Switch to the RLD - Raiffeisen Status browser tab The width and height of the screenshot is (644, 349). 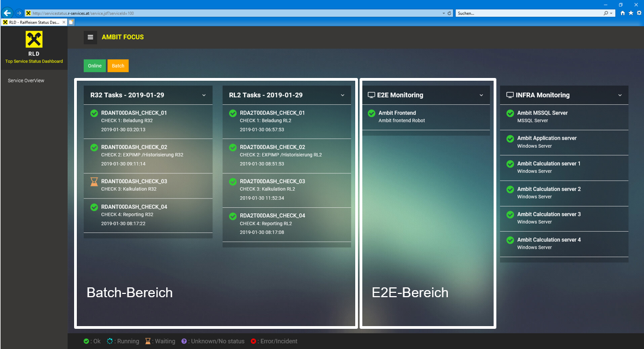click(x=34, y=22)
